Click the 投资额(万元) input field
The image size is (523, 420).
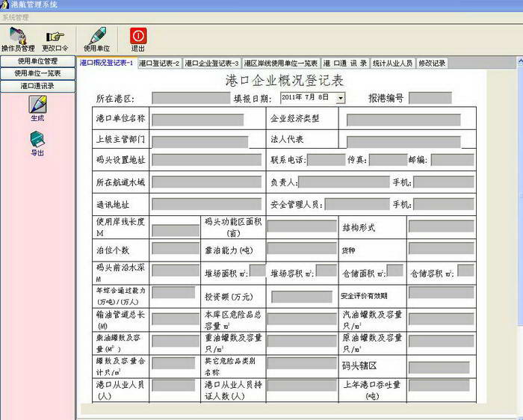(x=302, y=297)
